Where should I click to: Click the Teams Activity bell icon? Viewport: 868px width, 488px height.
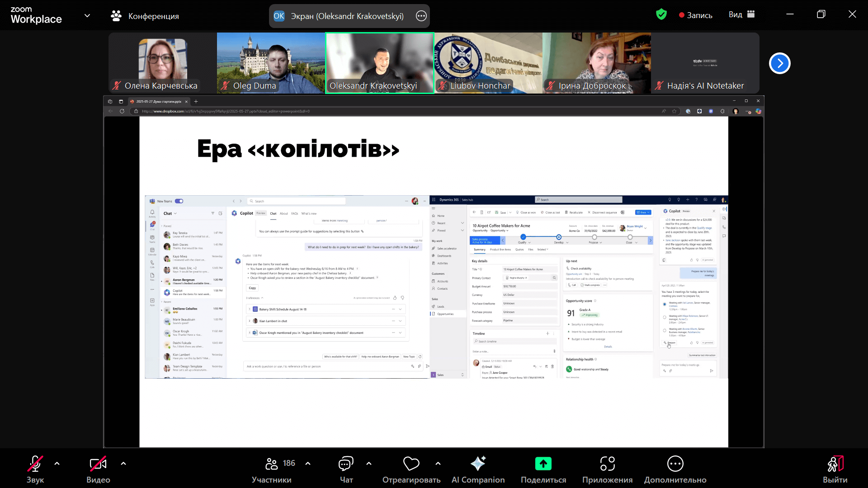pos(152,213)
